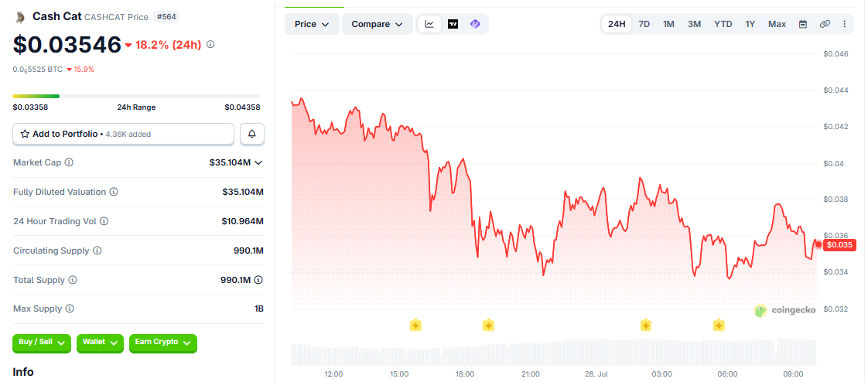This screenshot has width=868, height=382.
Task: Open the Price dropdown
Action: [313, 25]
